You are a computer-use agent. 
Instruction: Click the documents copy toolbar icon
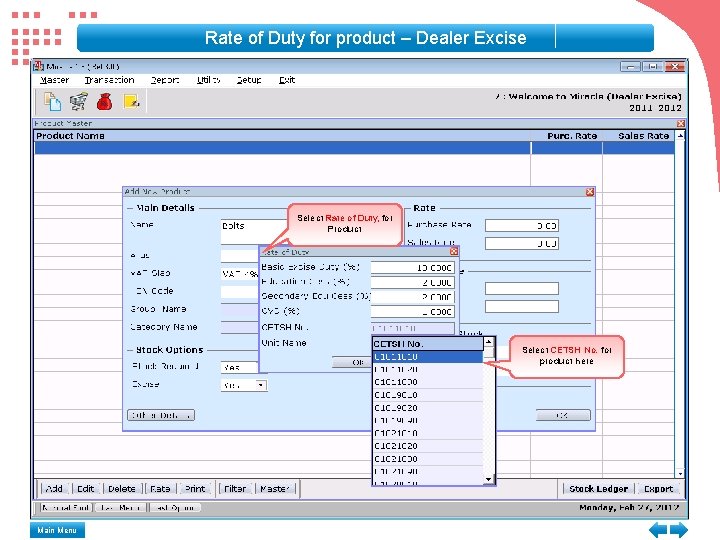[x=52, y=101]
